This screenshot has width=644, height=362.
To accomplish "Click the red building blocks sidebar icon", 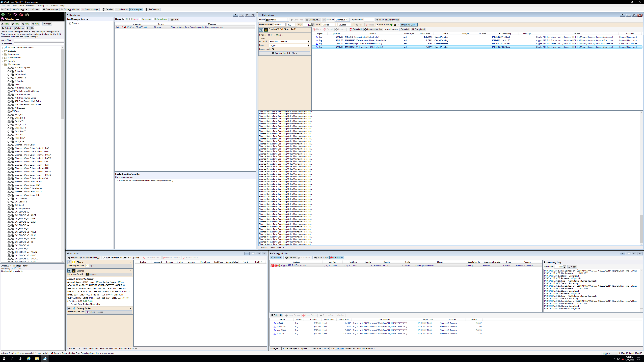I will coord(21,14).
